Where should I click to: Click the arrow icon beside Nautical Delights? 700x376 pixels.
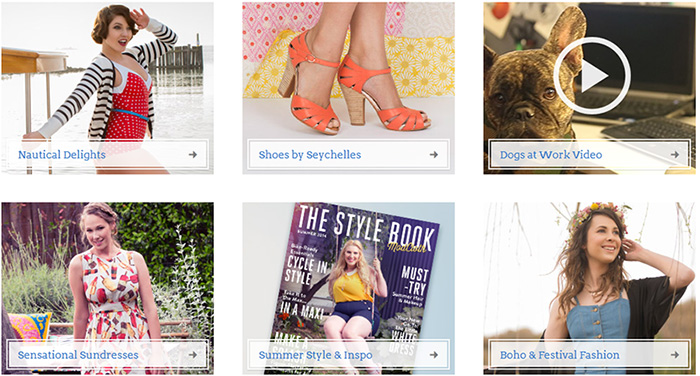point(192,155)
